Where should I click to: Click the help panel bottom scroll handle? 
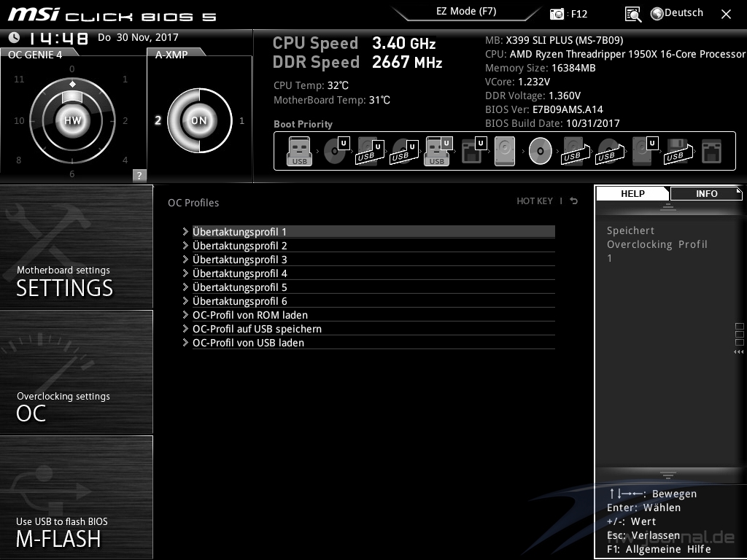[668, 475]
